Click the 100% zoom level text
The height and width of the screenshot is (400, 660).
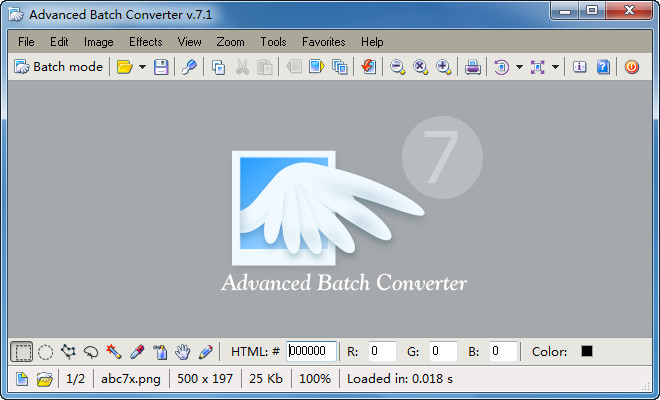[x=315, y=379]
